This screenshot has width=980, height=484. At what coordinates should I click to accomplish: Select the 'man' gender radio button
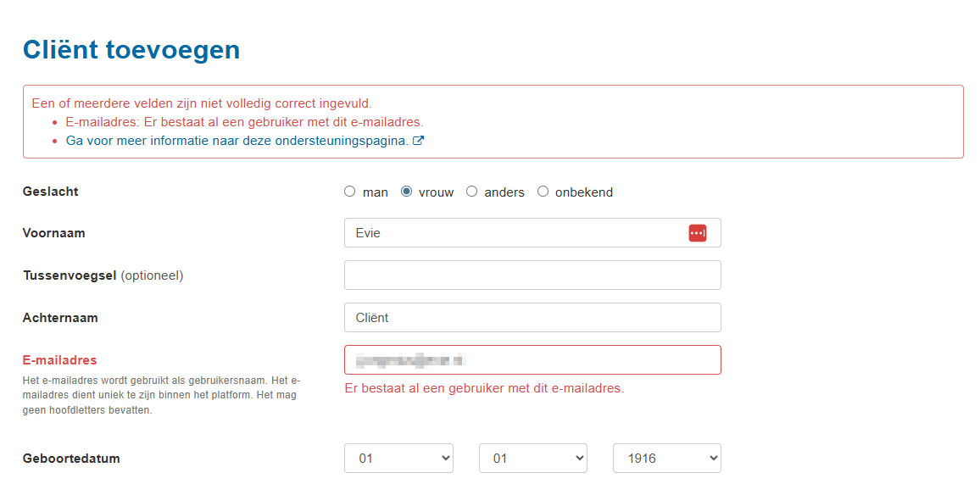(350, 192)
